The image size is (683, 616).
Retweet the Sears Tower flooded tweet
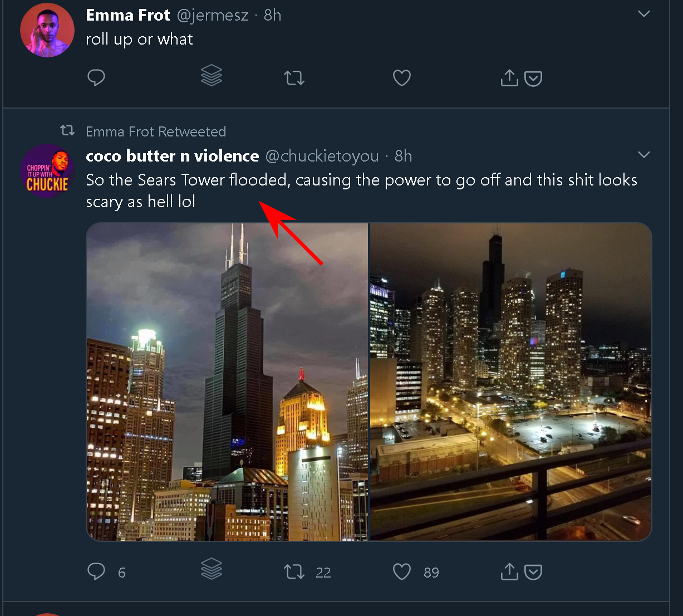click(x=294, y=571)
